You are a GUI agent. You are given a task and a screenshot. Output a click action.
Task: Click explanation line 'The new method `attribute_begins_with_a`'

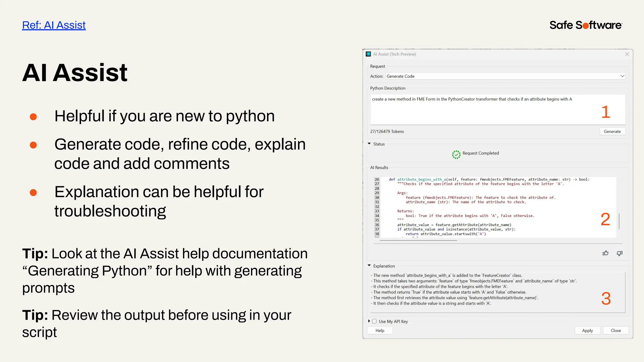click(446, 276)
